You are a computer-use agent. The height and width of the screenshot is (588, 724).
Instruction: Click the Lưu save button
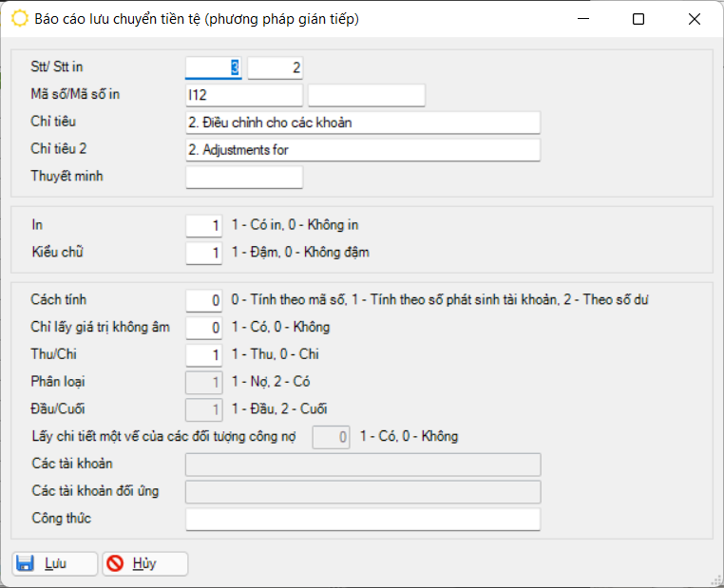[x=54, y=563]
